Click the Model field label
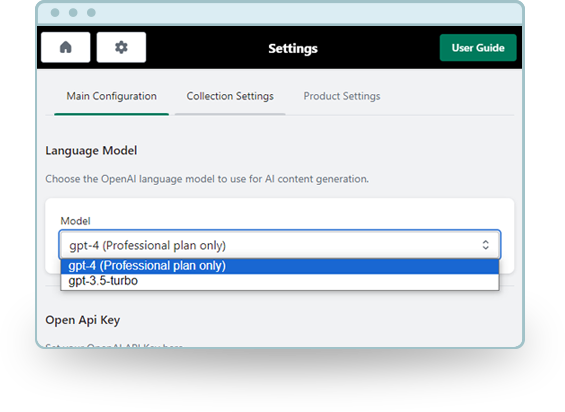The width and height of the screenshot is (565, 412). coord(75,221)
